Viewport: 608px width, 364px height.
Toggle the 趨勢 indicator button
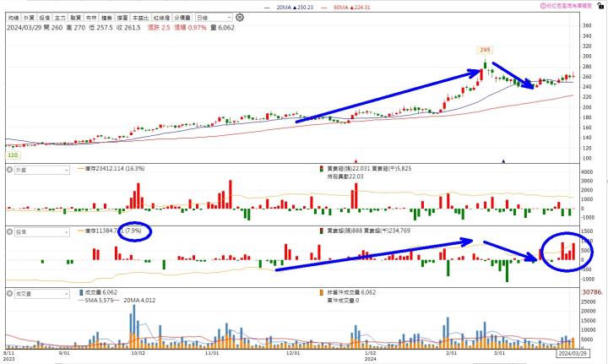(x=106, y=18)
